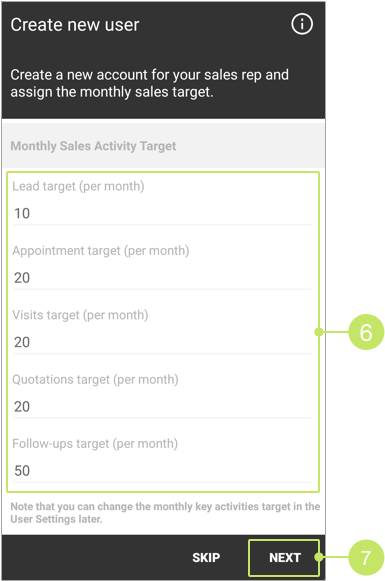Click the Follow-ups target field showing 50

coord(163,471)
